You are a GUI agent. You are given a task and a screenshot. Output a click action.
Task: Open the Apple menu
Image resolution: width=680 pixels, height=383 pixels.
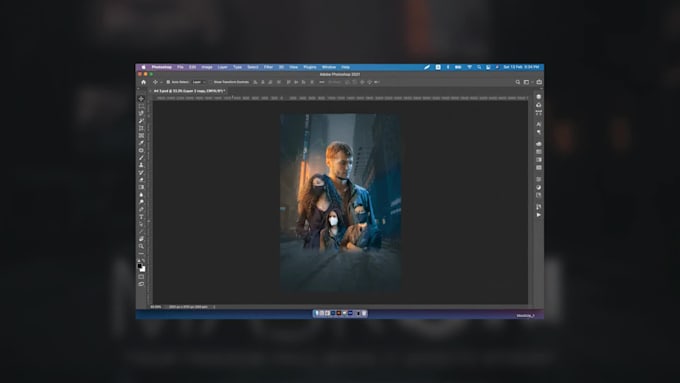tap(144, 67)
